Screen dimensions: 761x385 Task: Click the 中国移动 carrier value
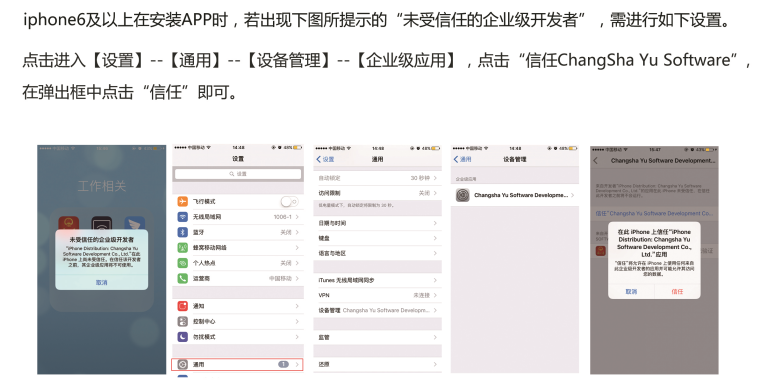click(x=281, y=279)
